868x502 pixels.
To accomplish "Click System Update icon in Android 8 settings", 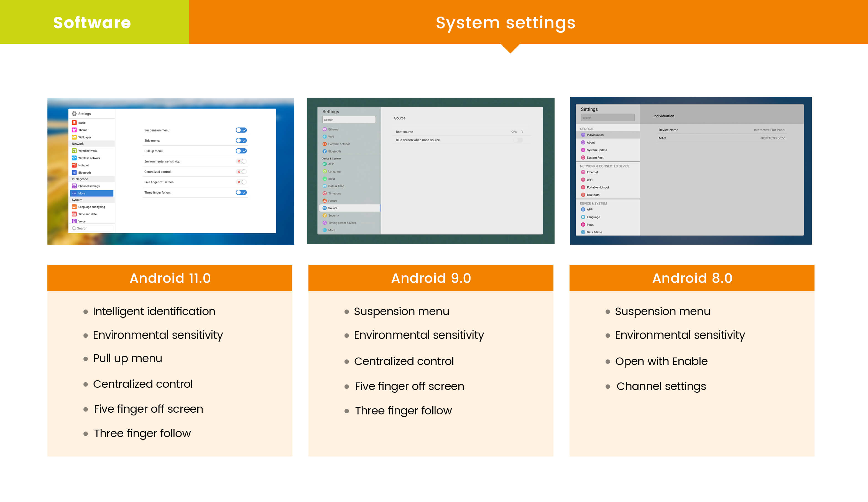I will coord(583,150).
